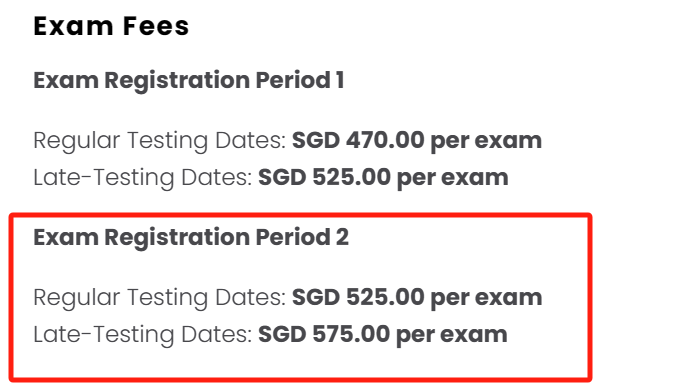The image size is (694, 387).
Task: Click 'per exam' after SGD 470.00
Action: pyautogui.click(x=486, y=141)
